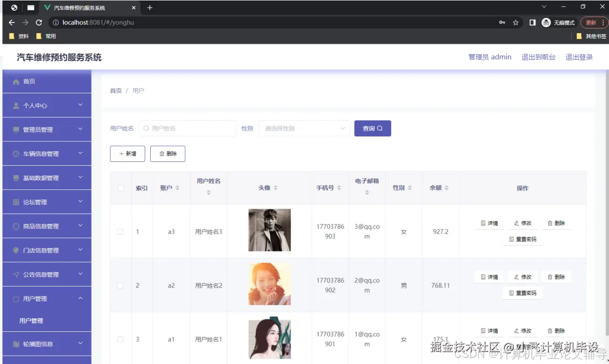Sort the table by 账户 column arrows
This screenshot has width=609, height=364.
177,188
